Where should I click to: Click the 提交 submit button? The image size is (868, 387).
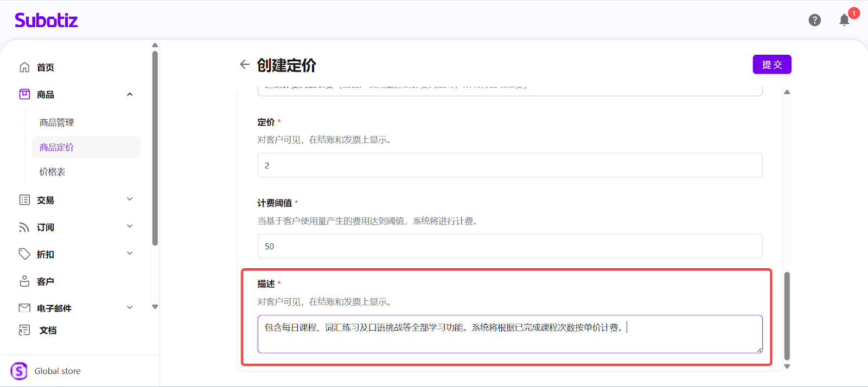click(x=771, y=64)
